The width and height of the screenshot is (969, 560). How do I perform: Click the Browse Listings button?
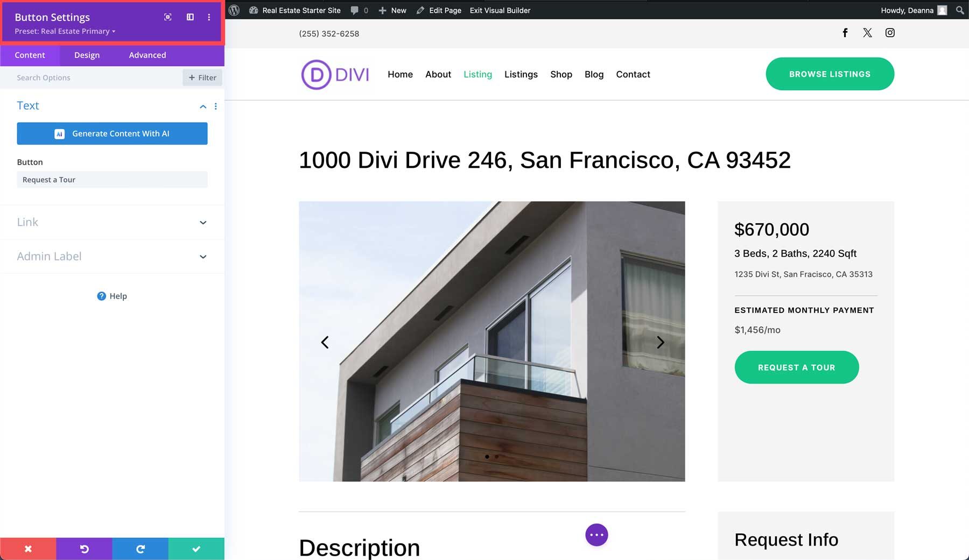(830, 74)
